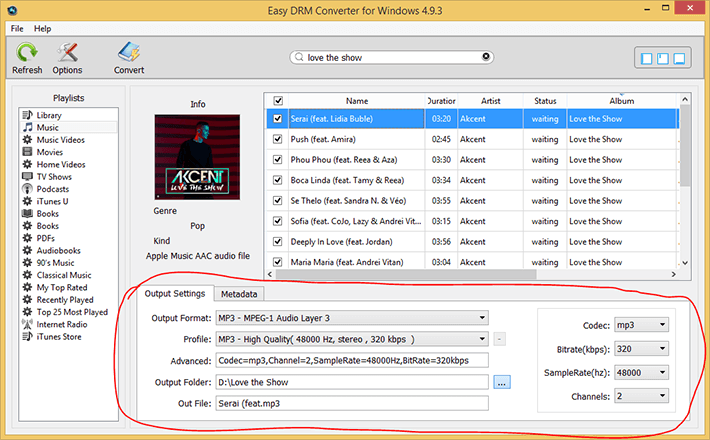Uncheck the Deeply In Love track checkbox

[x=278, y=241]
